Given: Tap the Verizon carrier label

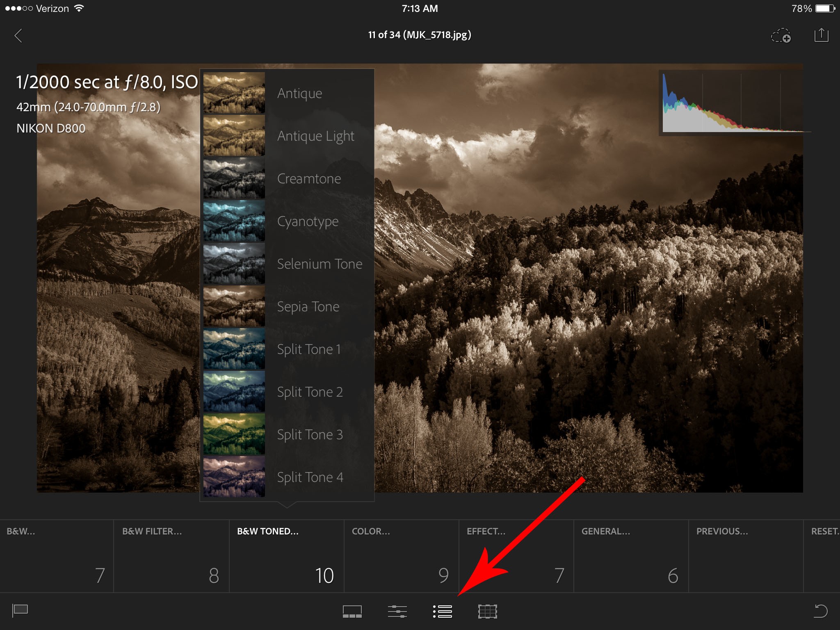Looking at the screenshot, I should pos(52,8).
